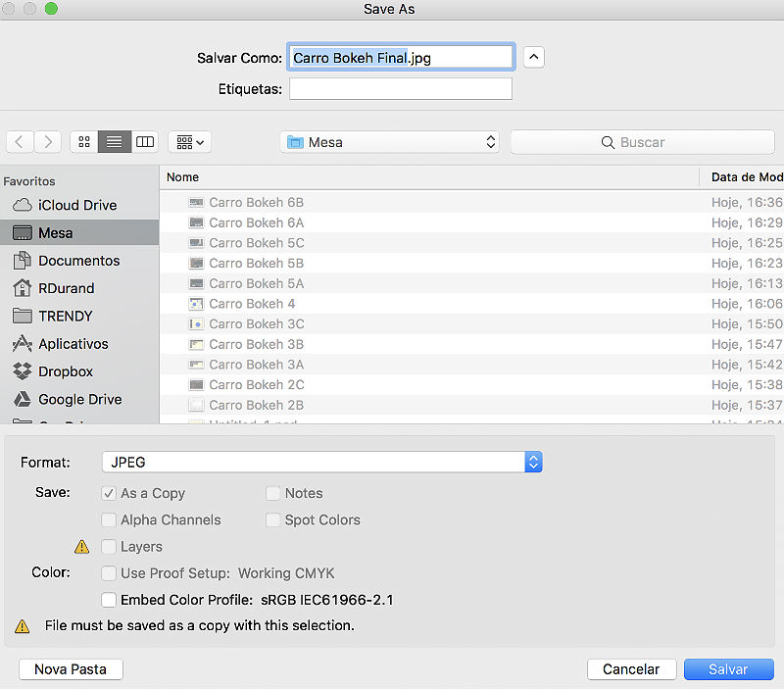
Task: Select Documentos in Favoritos sidebar
Action: click(78, 261)
